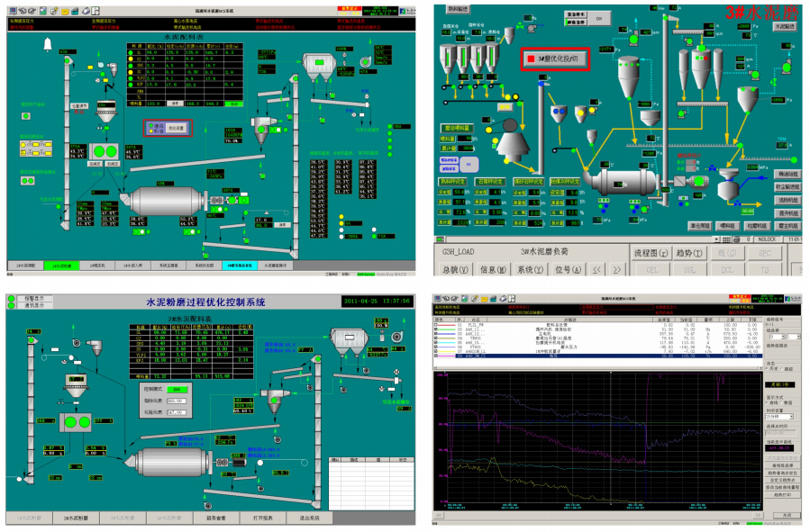Click the alarm bell icon in top-left screen
Viewport: 810px width, 532px height.
click(48, 45)
